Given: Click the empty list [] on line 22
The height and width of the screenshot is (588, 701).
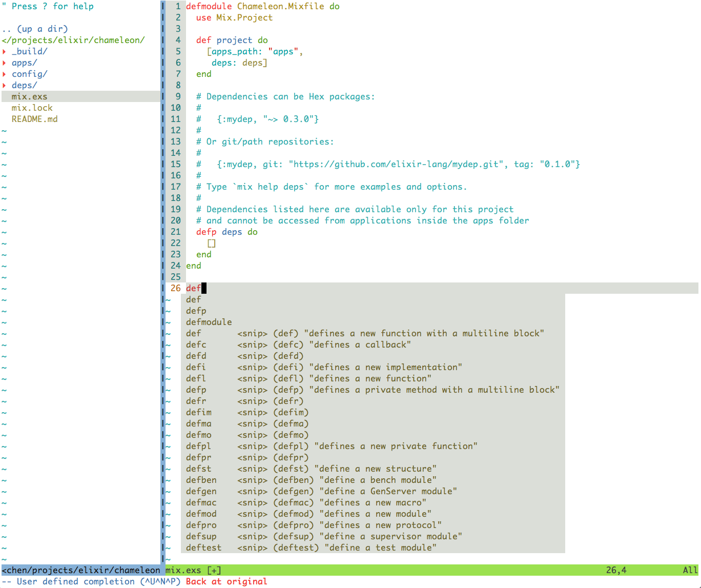Looking at the screenshot, I should click(212, 243).
